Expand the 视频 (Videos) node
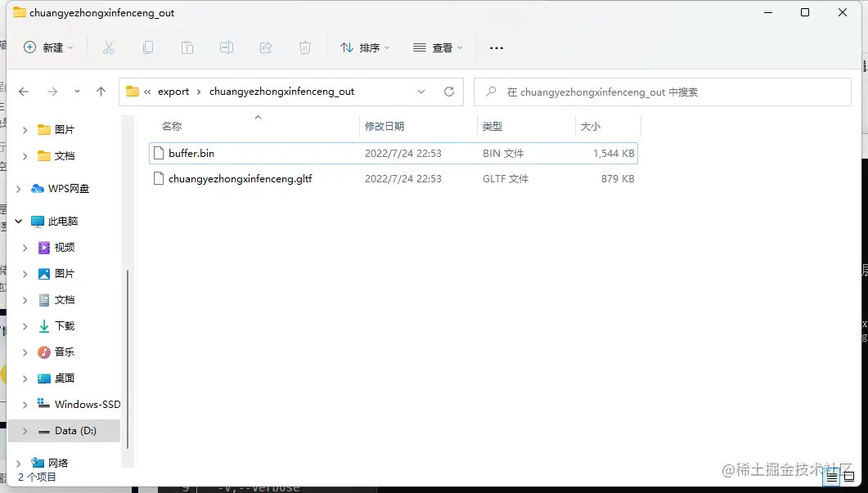 click(x=25, y=248)
